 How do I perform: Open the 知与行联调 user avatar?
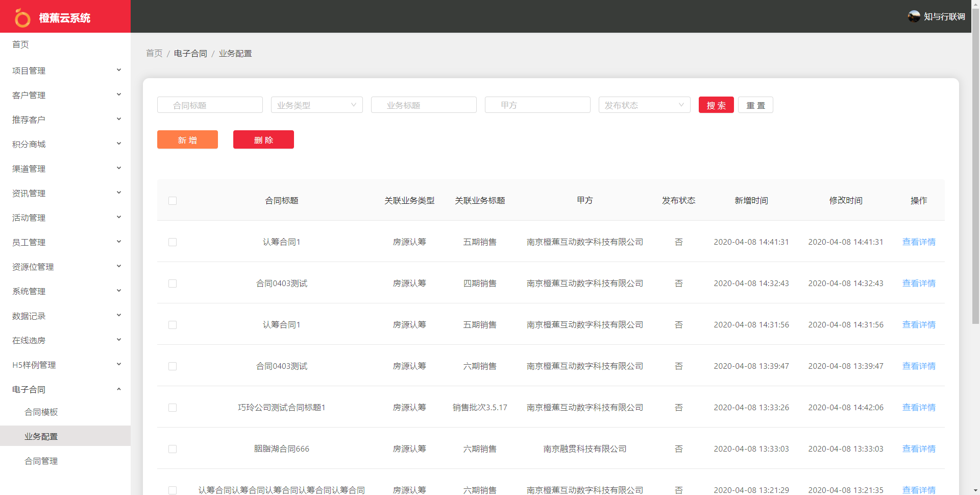tap(914, 16)
